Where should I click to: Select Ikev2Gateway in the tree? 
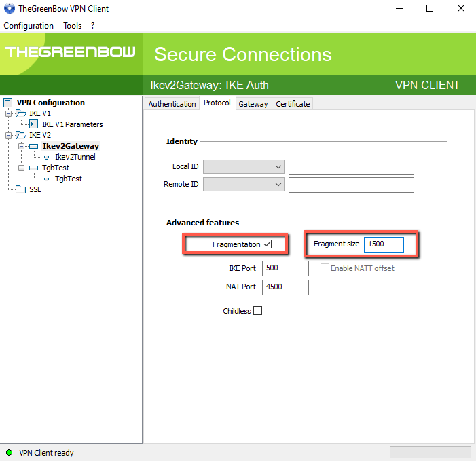click(x=71, y=146)
